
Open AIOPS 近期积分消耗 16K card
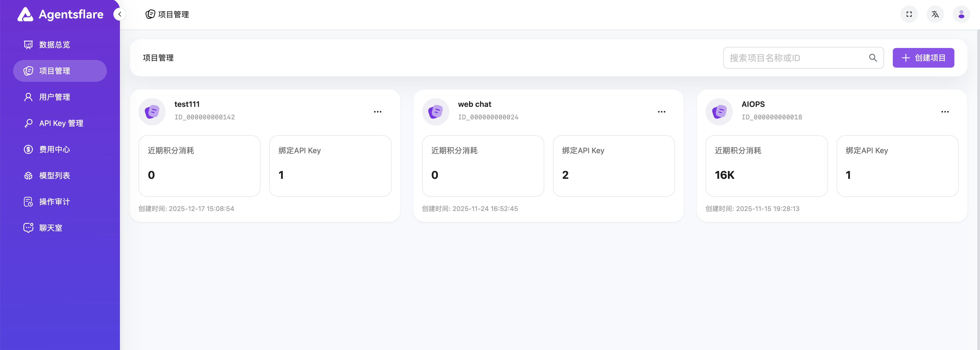point(766,166)
